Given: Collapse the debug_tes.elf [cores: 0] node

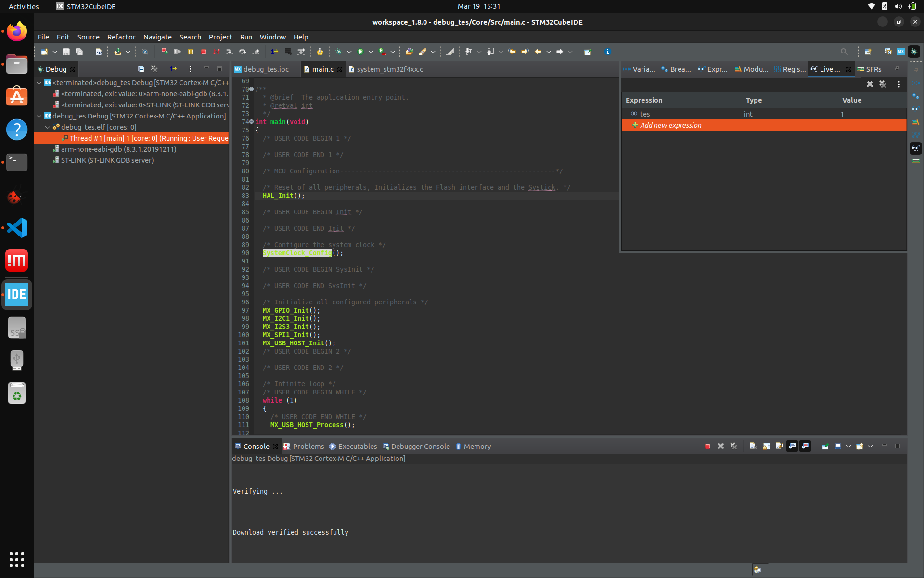Looking at the screenshot, I should click(x=48, y=127).
